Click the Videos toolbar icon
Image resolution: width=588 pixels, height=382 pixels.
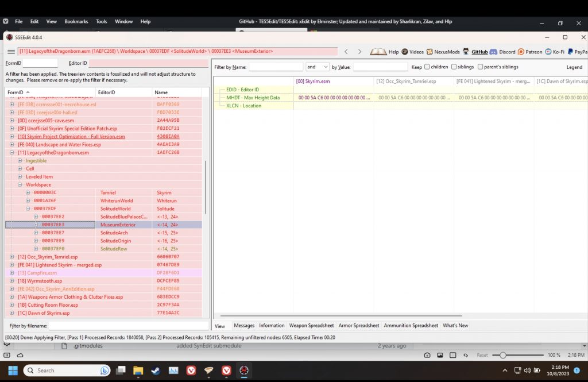click(405, 52)
